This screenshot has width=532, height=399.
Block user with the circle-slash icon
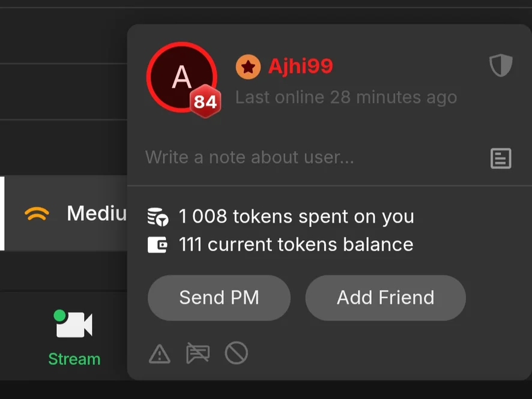pyautogui.click(x=236, y=353)
